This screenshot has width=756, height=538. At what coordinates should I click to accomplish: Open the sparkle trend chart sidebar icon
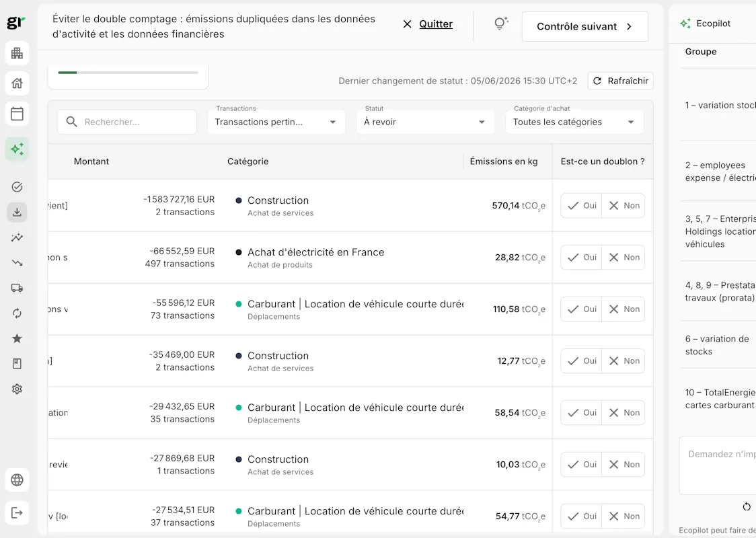(17, 237)
